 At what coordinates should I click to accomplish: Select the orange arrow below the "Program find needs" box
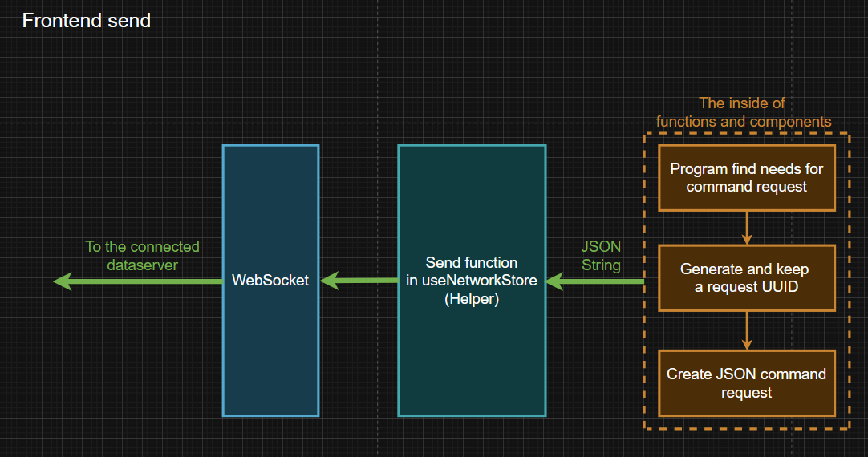tap(747, 228)
